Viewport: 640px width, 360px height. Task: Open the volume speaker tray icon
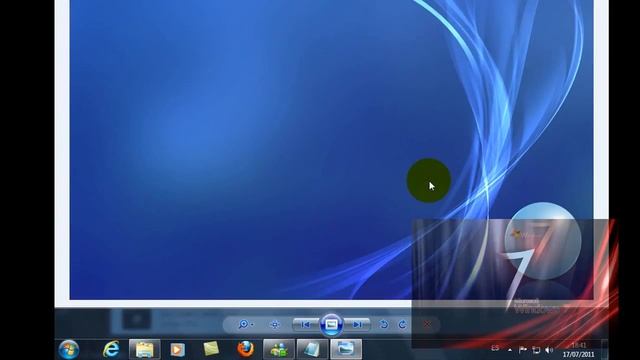pyautogui.click(x=549, y=350)
